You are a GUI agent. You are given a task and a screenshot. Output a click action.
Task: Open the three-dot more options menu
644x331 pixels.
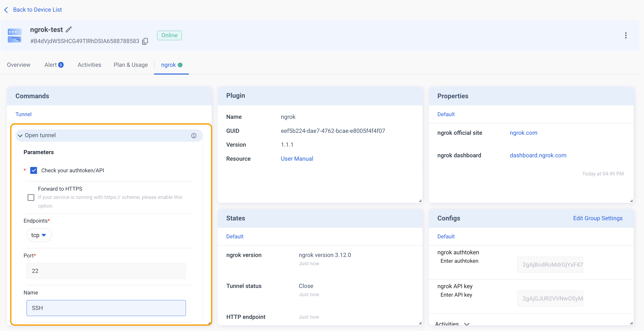point(626,35)
